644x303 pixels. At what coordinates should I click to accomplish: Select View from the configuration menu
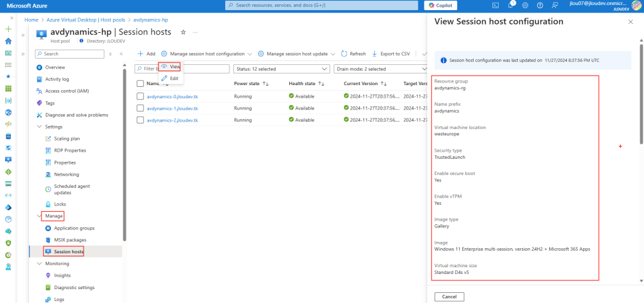point(170,66)
